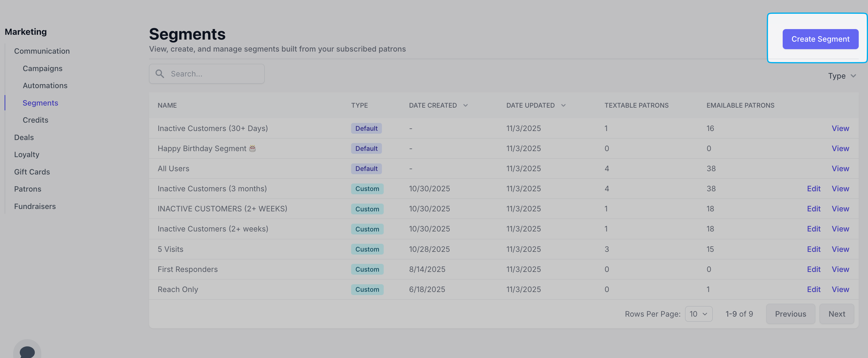
Task: Click the Create Segment button
Action: click(x=820, y=39)
